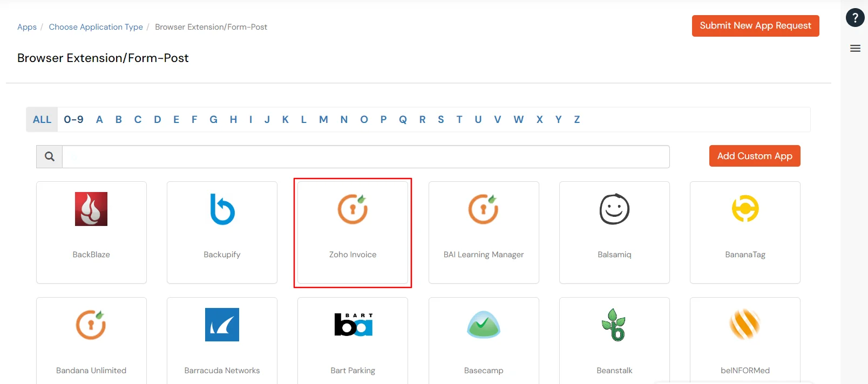This screenshot has height=384, width=868.
Task: Go back to Apps breadcrumb
Action: tap(27, 27)
